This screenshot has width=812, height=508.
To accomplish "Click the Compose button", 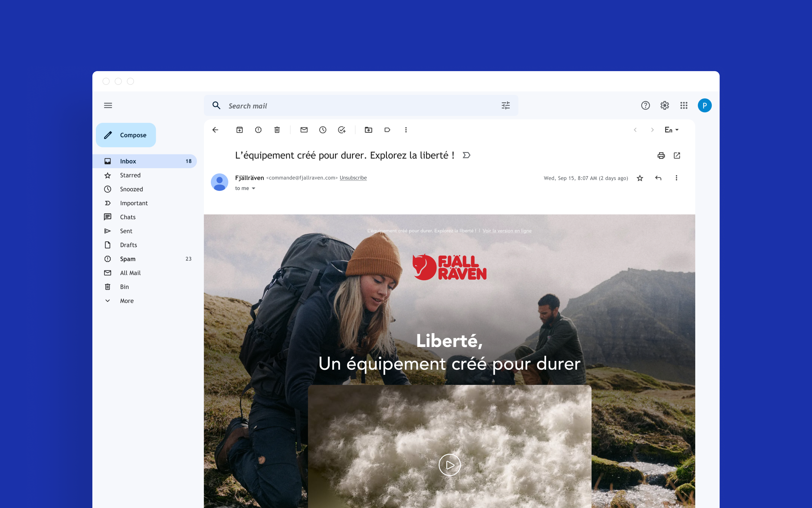I will [126, 135].
